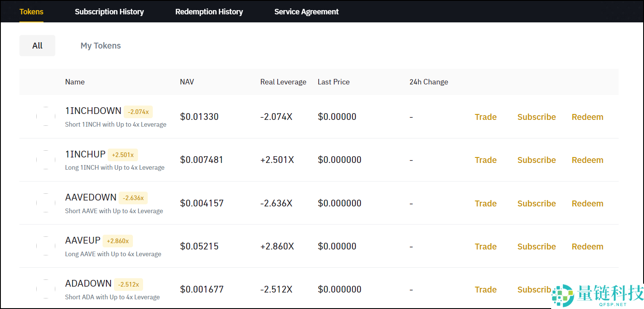Select the All tokens filter
644x309 pixels.
[37, 46]
